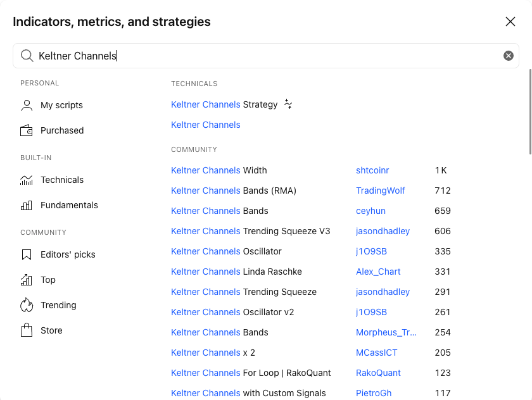View Trending scripts

[58, 305]
